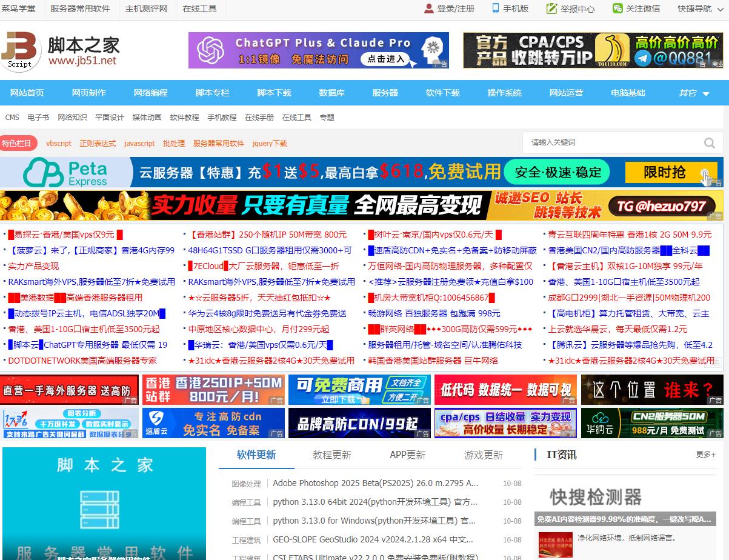Image resolution: width=729 pixels, height=560 pixels.
Task: Open 电脑基础 navigation item
Action: [628, 93]
